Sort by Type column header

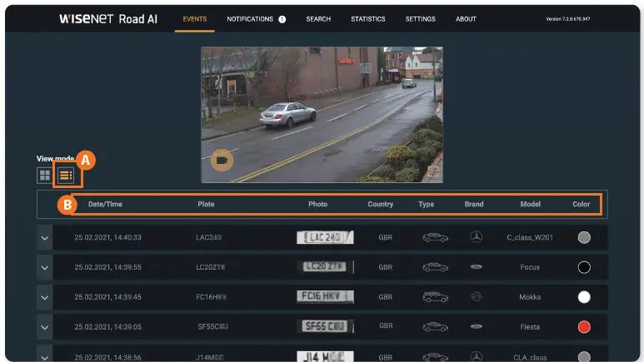tap(426, 204)
